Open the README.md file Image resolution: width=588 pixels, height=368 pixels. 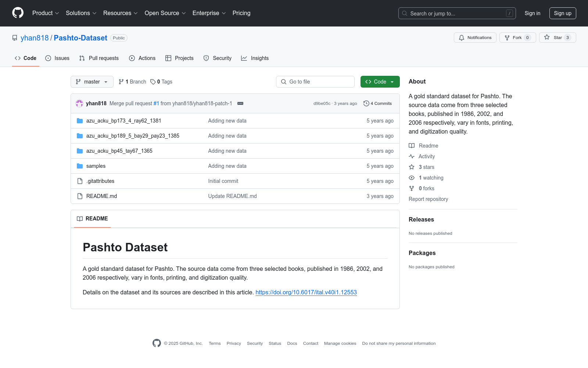(x=101, y=196)
